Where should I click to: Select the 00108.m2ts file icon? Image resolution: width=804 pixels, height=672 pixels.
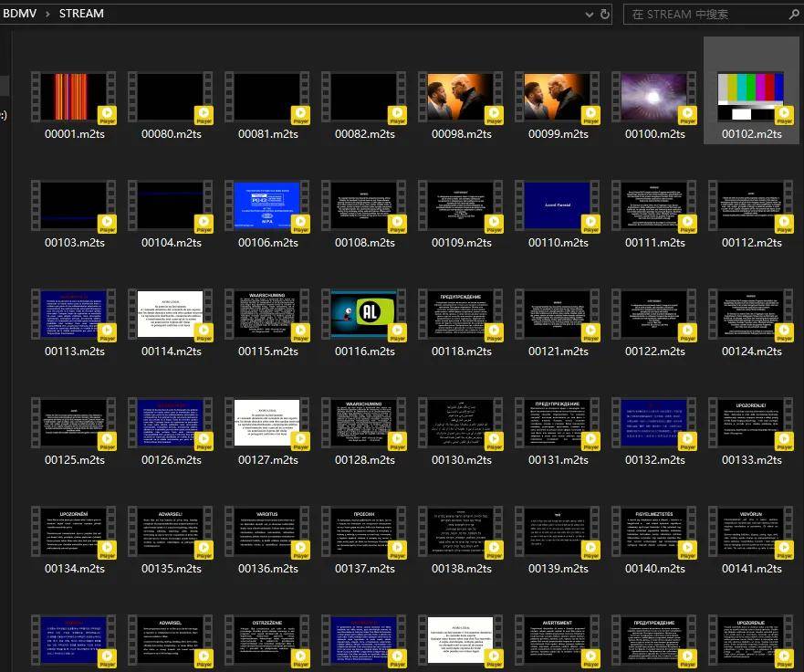point(364,205)
